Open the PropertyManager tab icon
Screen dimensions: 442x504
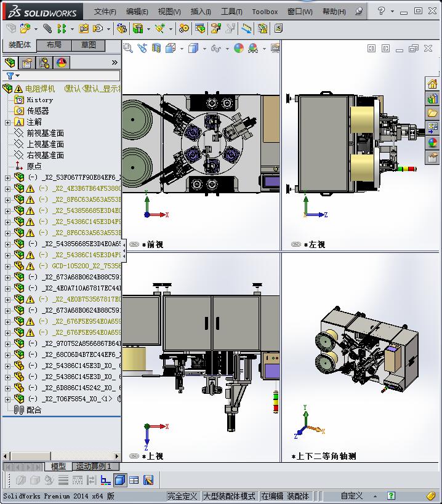click(x=27, y=63)
